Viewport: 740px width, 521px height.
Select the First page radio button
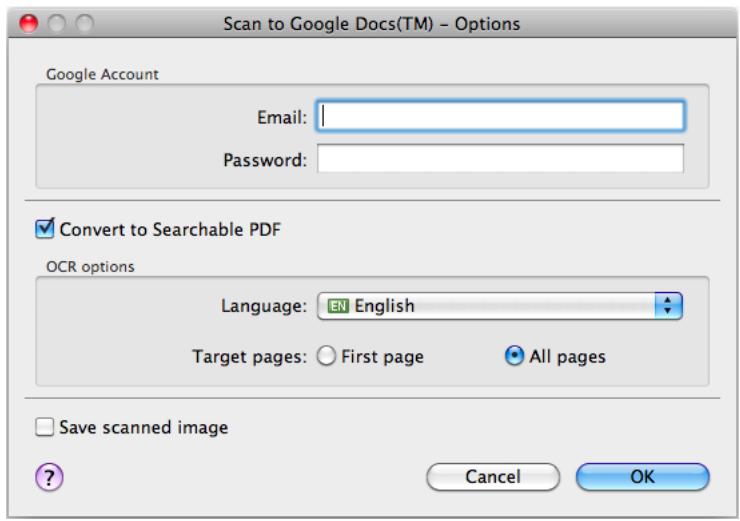(x=327, y=356)
